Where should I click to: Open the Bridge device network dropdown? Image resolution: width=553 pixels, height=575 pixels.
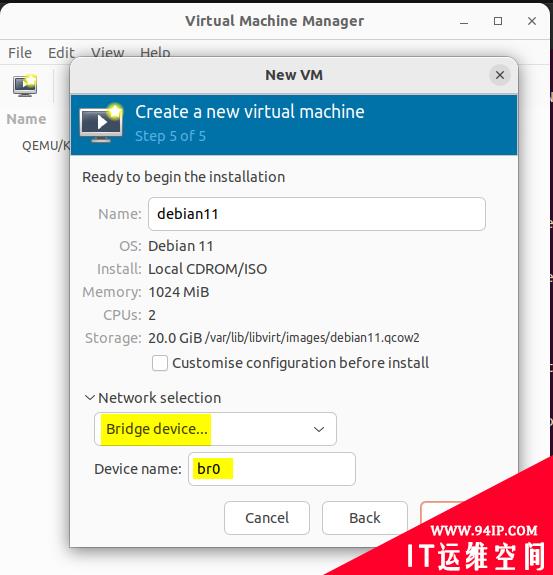click(215, 429)
